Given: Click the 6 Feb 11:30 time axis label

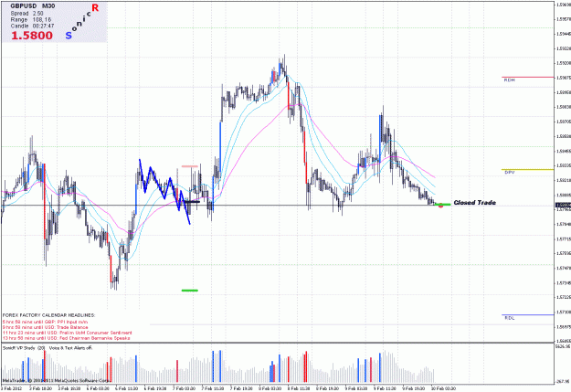Looking at the screenshot, I should pyautogui.click(x=127, y=388).
